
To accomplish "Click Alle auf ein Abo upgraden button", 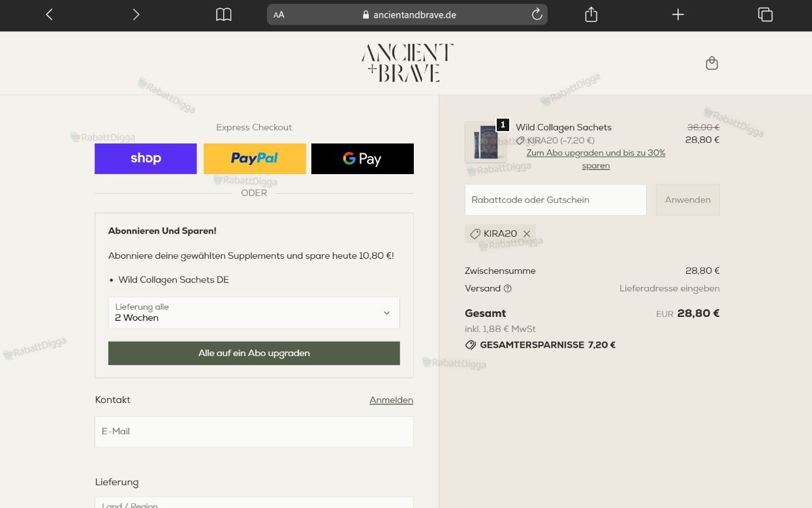I will click(254, 353).
